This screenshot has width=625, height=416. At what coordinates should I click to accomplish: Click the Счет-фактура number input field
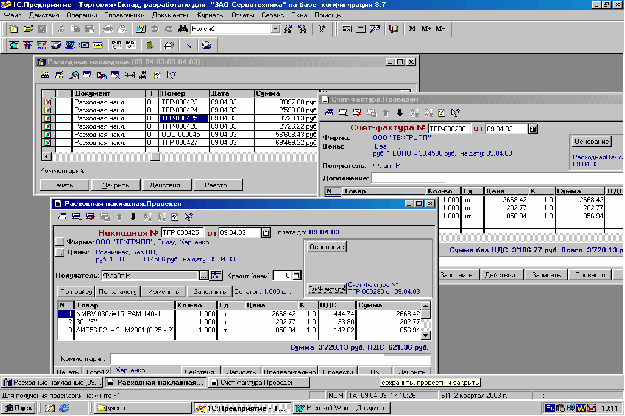pos(449,129)
